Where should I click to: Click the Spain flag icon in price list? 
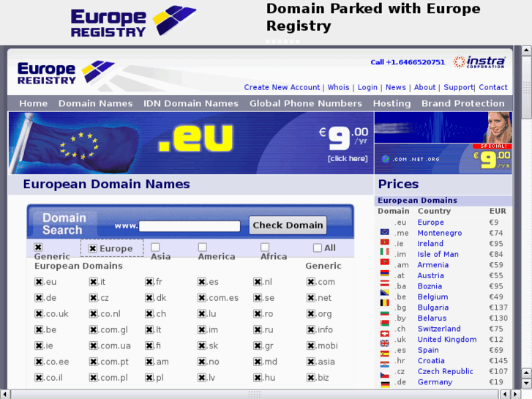click(384, 354)
